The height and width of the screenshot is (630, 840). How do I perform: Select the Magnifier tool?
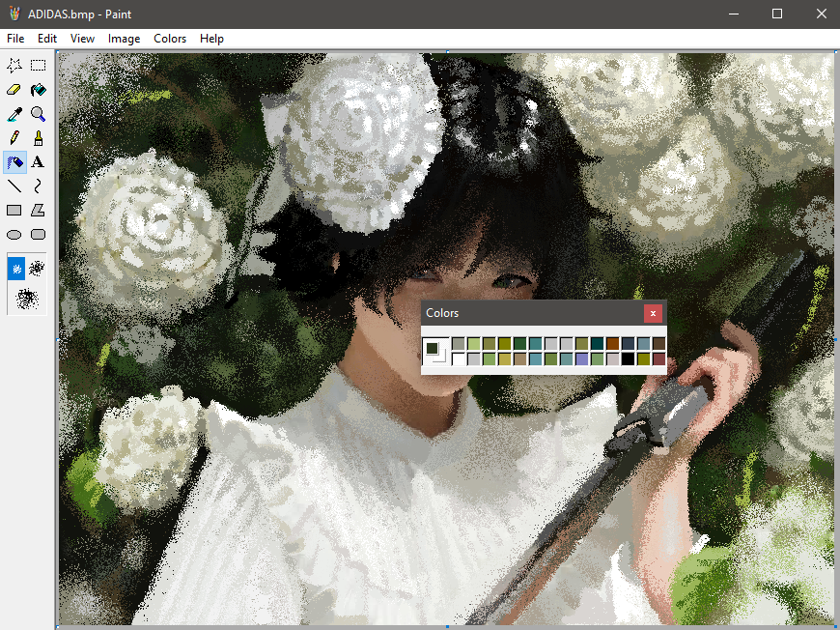(x=38, y=114)
